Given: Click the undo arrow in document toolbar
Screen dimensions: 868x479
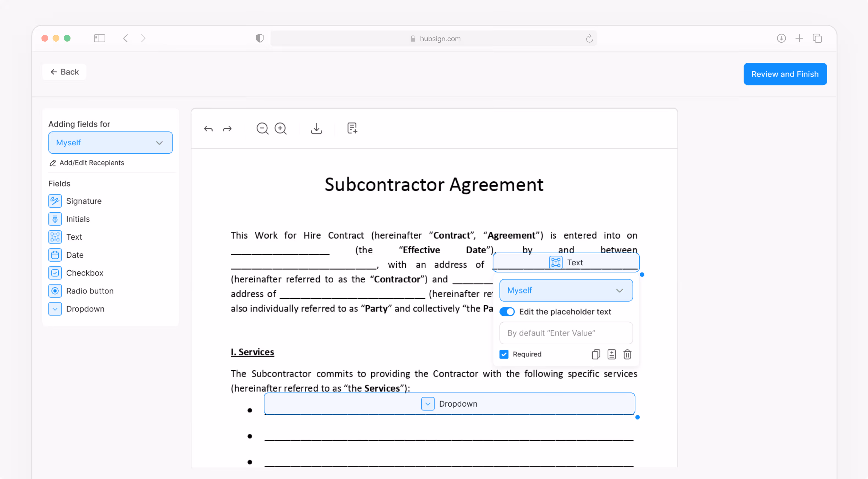Looking at the screenshot, I should [208, 129].
